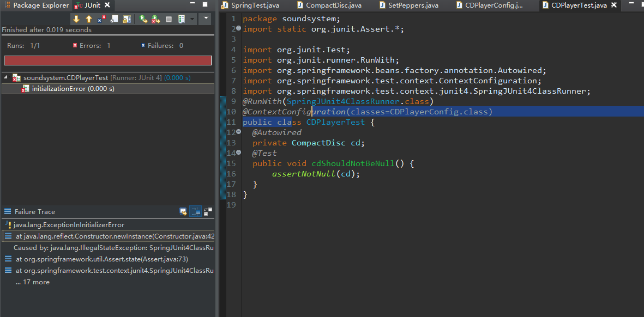644x317 pixels.
Task: Open SpringTest.java editor tab
Action: 250,5
